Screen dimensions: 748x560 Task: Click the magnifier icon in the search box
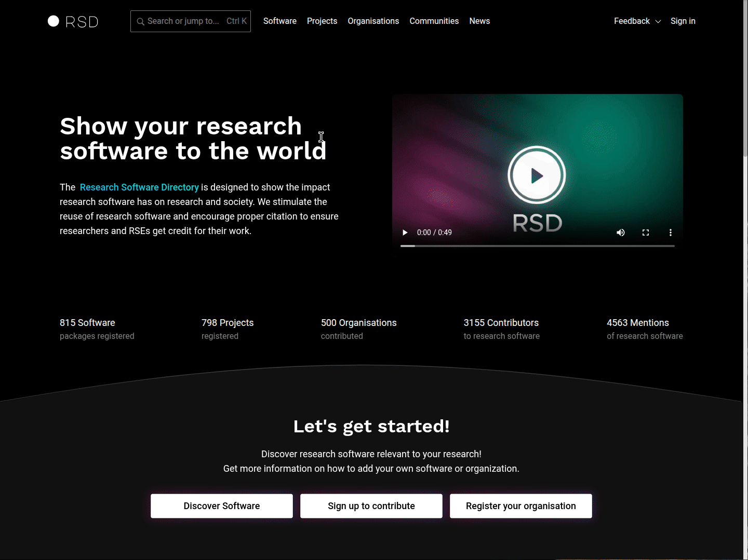coord(140,21)
